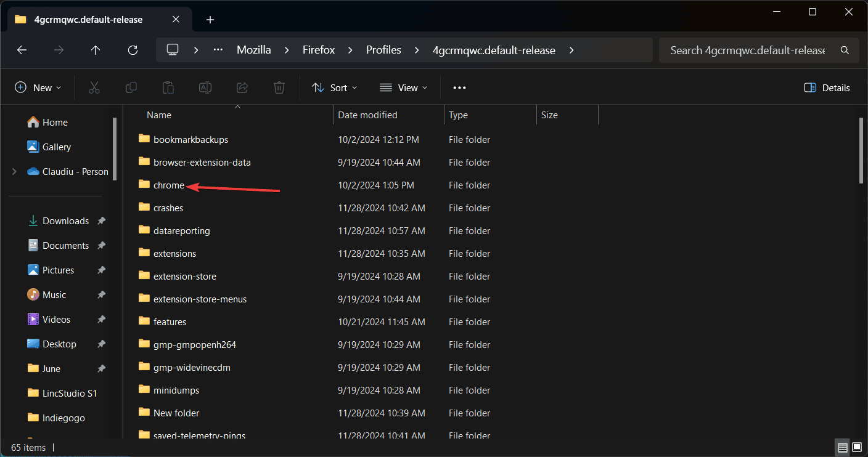Click the Up directory arrow
Viewport: 868px width, 457px height.
96,51
